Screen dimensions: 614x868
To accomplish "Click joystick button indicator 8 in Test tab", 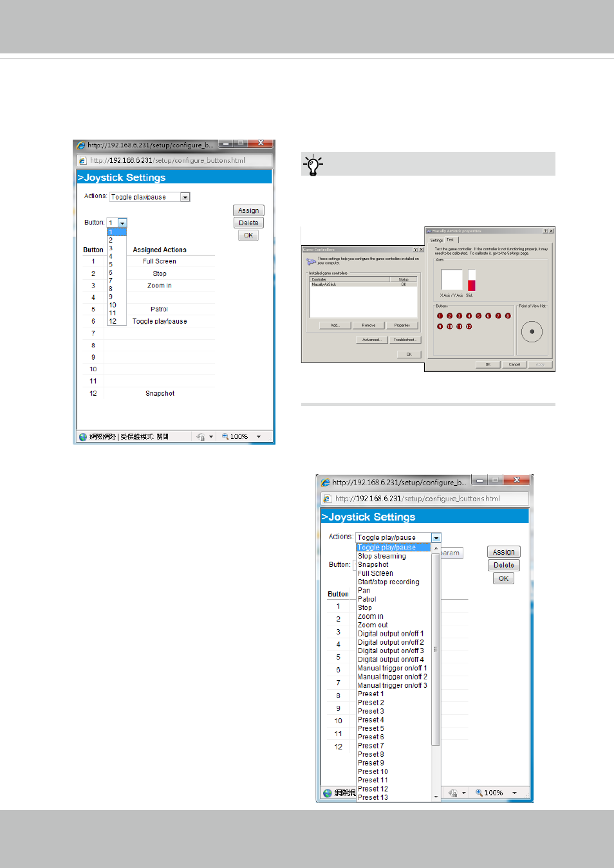I will (508, 316).
